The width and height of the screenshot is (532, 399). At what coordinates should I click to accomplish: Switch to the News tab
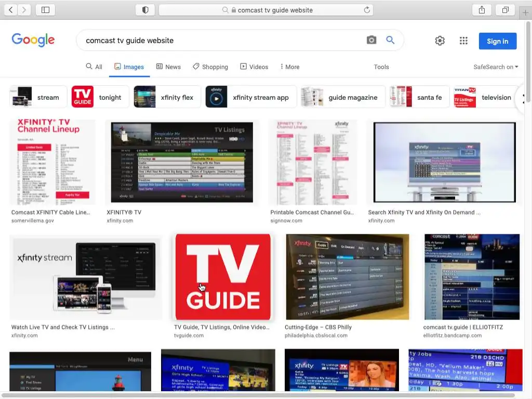coord(168,67)
